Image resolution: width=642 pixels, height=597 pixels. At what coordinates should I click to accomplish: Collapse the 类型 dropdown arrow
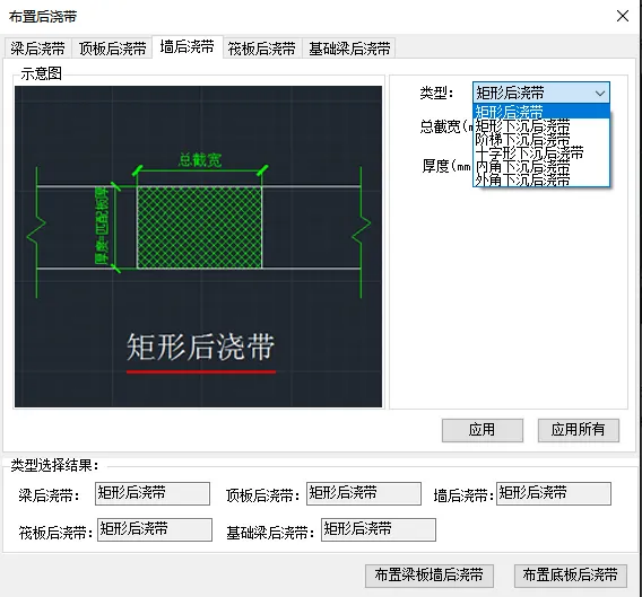[599, 93]
